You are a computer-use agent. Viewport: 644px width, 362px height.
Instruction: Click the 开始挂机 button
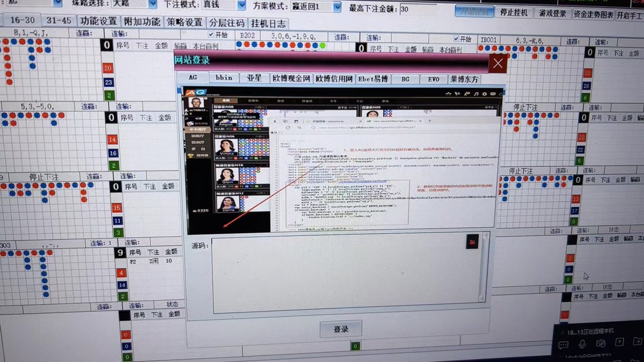coord(474,11)
